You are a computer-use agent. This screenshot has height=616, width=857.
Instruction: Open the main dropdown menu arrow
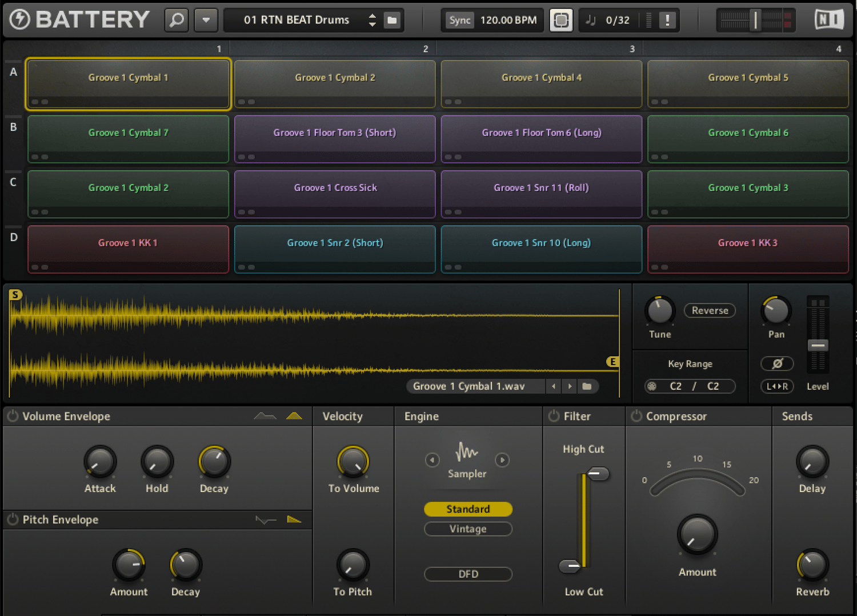(206, 20)
